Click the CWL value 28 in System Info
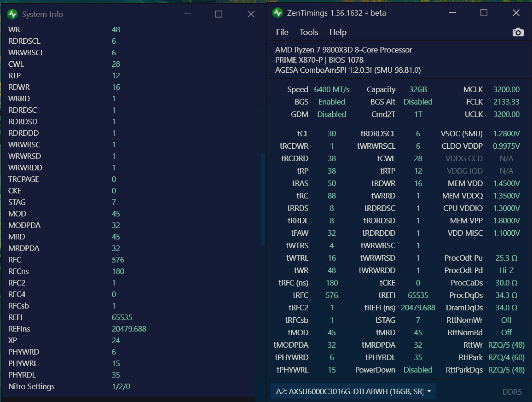The height and width of the screenshot is (402, 532). click(116, 64)
